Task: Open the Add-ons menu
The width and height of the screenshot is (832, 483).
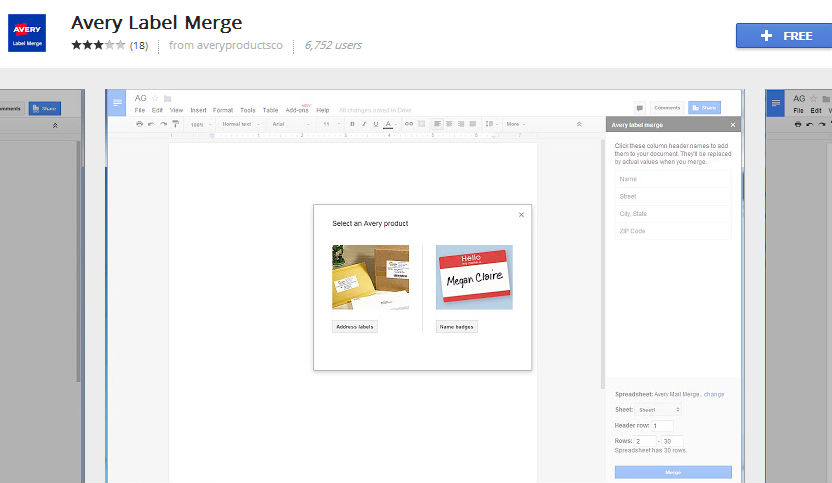Action: click(297, 110)
